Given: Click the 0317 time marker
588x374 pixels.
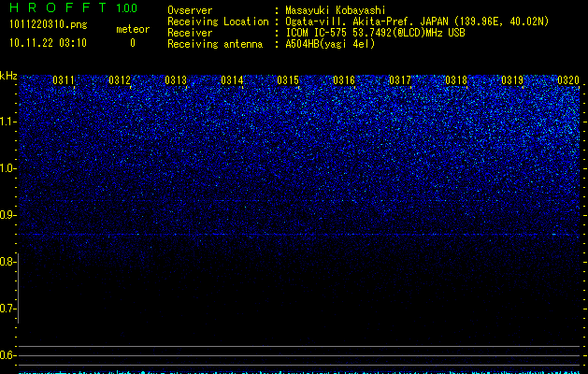Looking at the screenshot, I should 400,80.
